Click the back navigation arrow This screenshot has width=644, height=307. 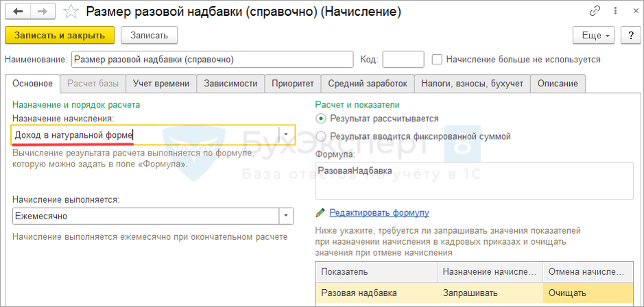(18, 11)
